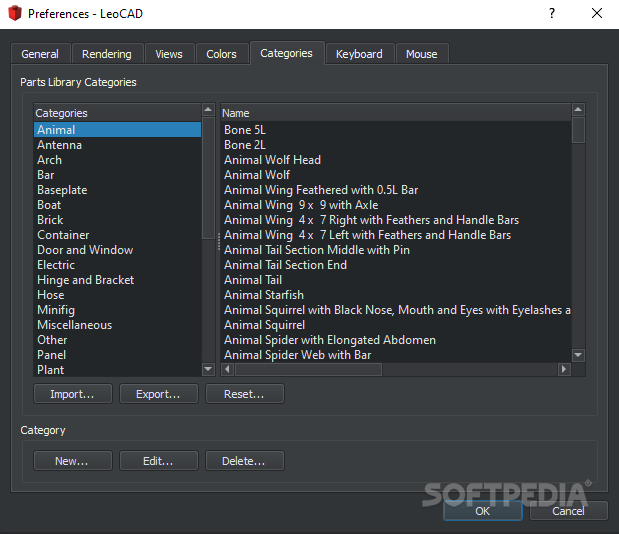Click the Name list scroll-down arrow
The width and height of the screenshot is (619, 534).
click(x=578, y=355)
